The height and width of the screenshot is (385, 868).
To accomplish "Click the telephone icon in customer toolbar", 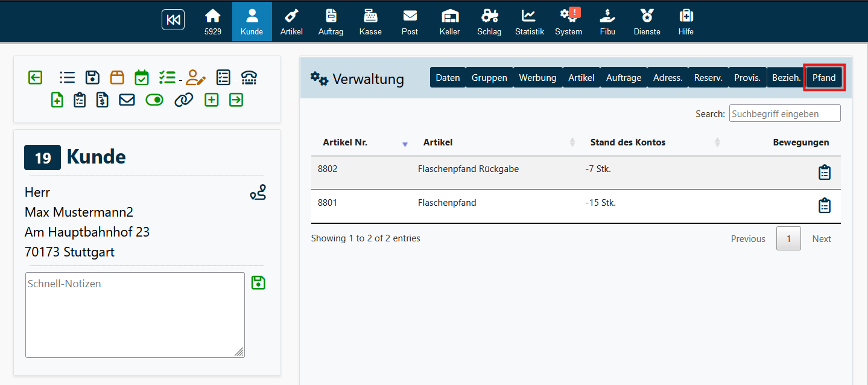I will pyautogui.click(x=249, y=77).
